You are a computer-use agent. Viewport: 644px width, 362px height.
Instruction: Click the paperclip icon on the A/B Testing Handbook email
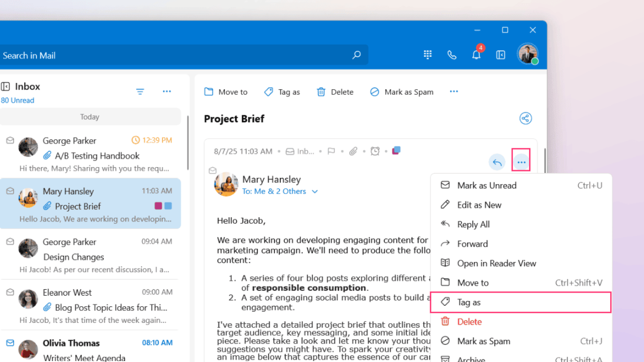click(47, 156)
